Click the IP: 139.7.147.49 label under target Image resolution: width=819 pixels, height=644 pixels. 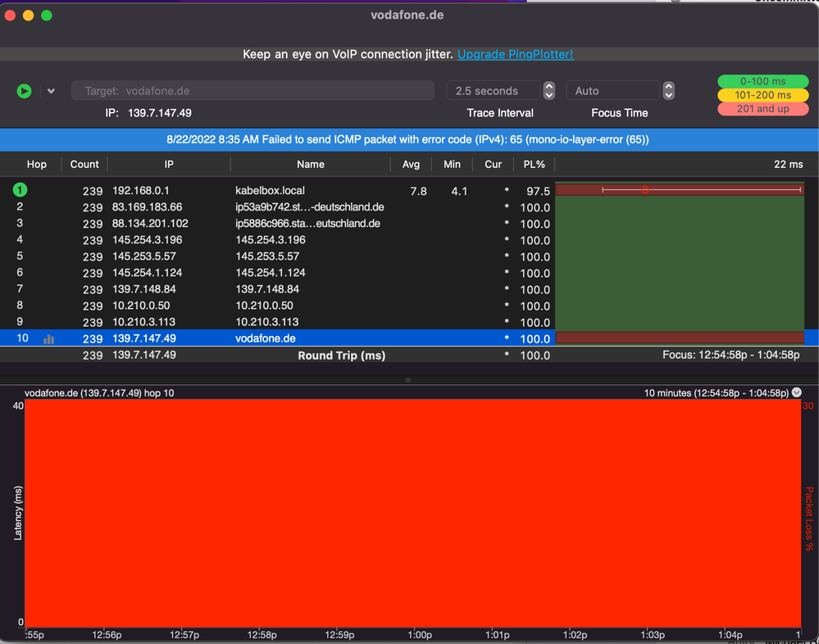[148, 113]
